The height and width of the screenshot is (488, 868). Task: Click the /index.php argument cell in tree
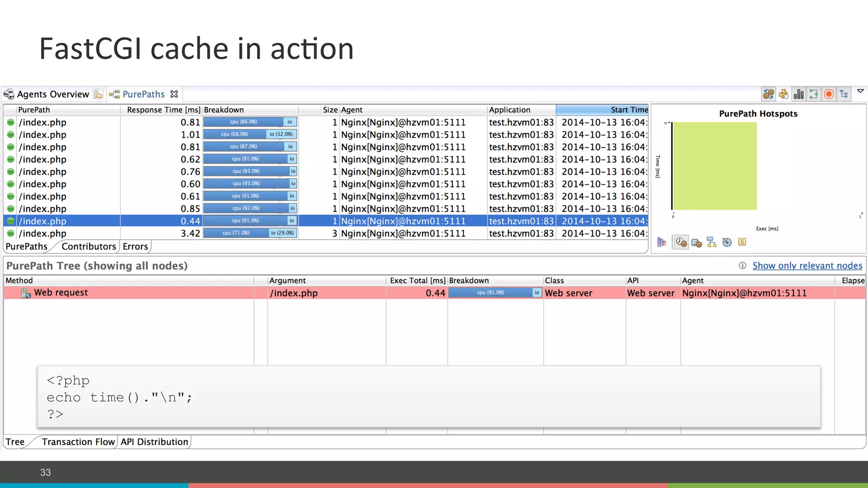[327, 293]
